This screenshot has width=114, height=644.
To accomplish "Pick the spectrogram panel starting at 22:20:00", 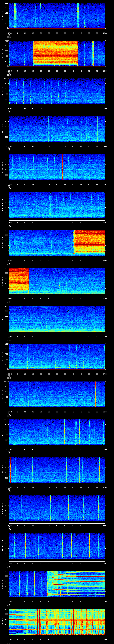I will coord(57,129).
